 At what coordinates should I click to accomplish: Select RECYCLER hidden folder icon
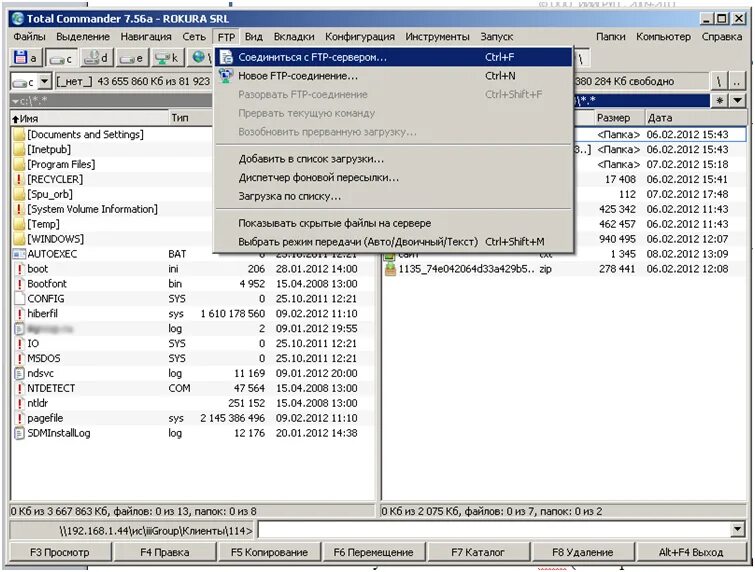19,179
